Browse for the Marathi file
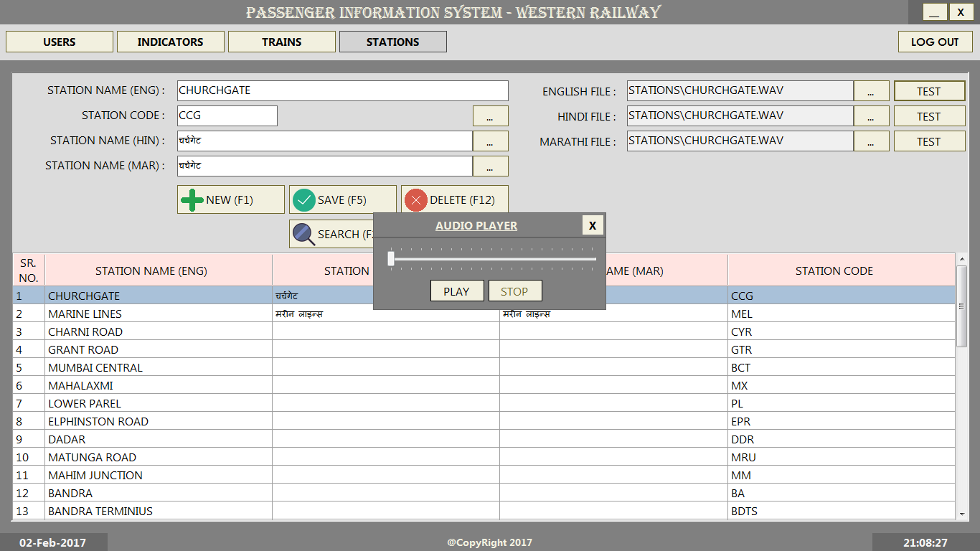Screen dimensions: 980x551 pos(871,141)
